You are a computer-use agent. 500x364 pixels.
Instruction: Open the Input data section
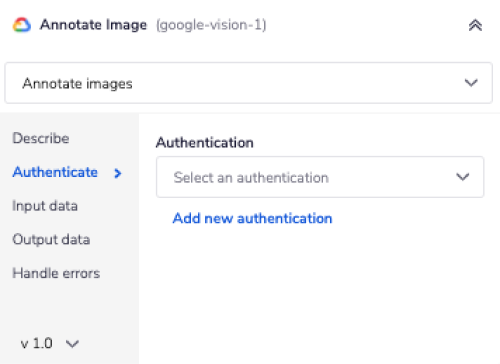click(x=45, y=206)
